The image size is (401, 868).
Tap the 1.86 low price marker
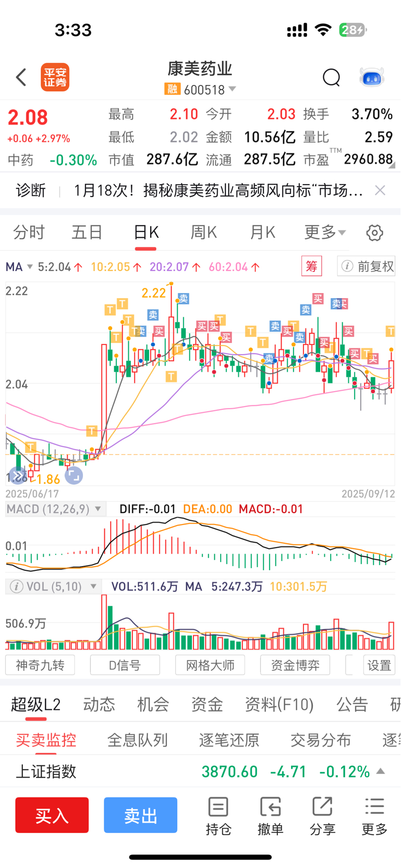pos(48,479)
